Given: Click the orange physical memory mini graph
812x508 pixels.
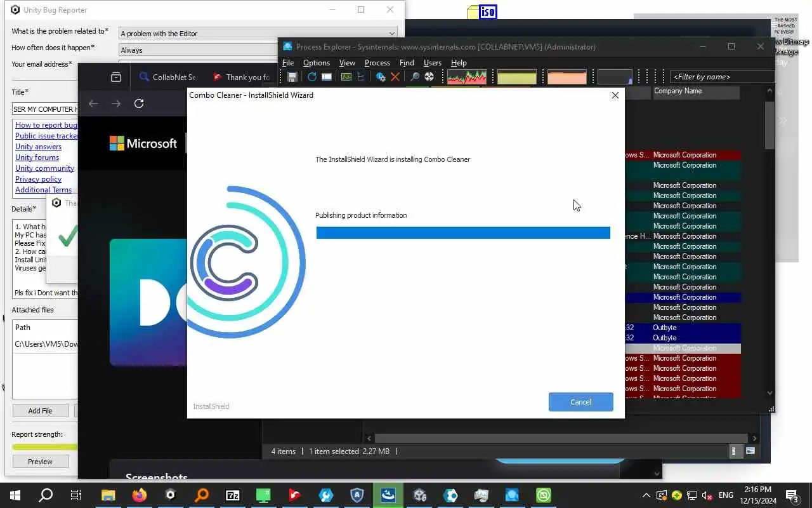Looking at the screenshot, I should point(567,77).
